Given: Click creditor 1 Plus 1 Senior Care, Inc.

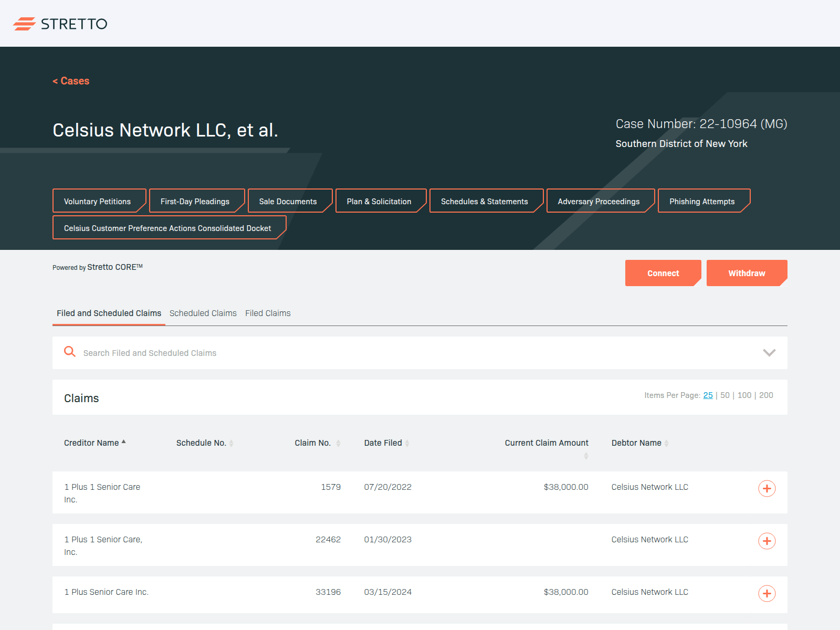Looking at the screenshot, I should pos(103,545).
